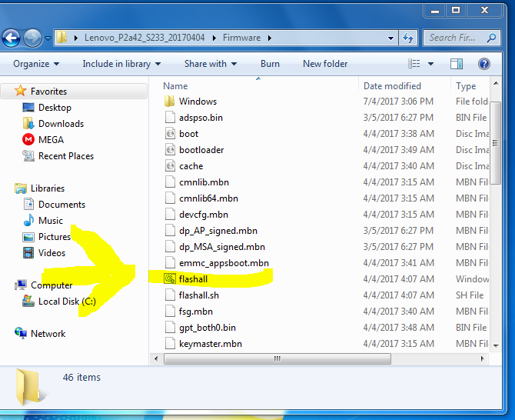Open recent locations dropdown beside Forward button
515x420 pixels.
click(x=48, y=38)
